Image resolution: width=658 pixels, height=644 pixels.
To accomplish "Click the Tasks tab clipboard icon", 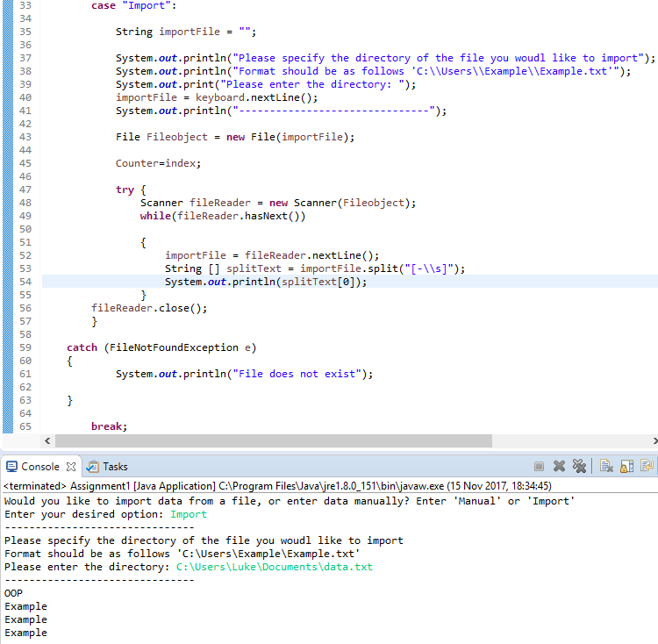I will [x=93, y=467].
